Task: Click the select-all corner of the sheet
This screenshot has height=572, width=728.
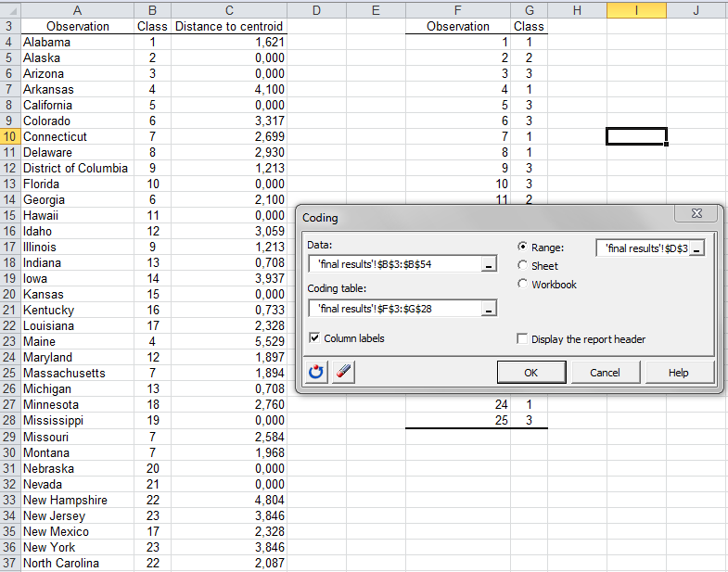Action: pos(10,10)
